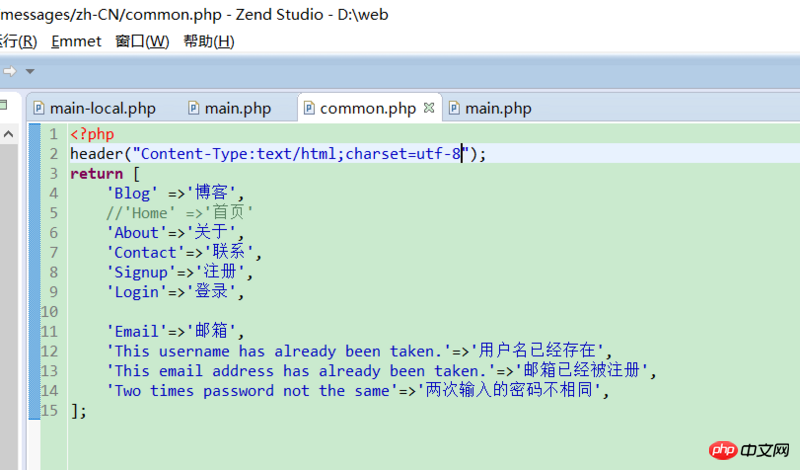
Task: Open the 窗口(W) window menu
Action: [142, 41]
